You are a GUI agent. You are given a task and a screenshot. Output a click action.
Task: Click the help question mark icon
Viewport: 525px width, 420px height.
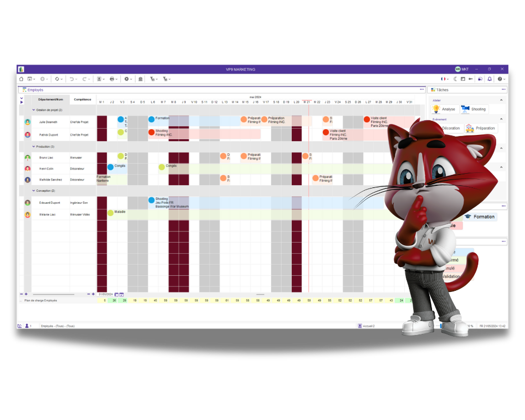pyautogui.click(x=500, y=79)
